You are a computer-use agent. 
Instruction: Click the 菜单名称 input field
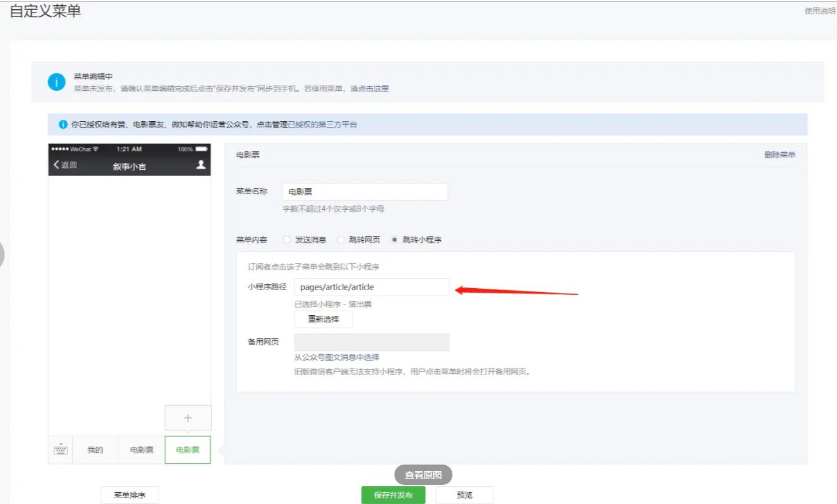tap(365, 192)
